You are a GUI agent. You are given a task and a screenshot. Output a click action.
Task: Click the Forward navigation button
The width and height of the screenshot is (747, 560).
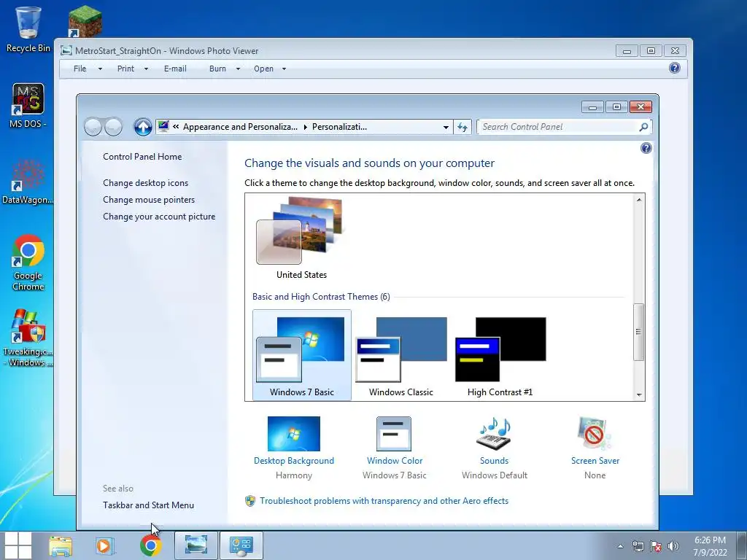click(x=113, y=127)
